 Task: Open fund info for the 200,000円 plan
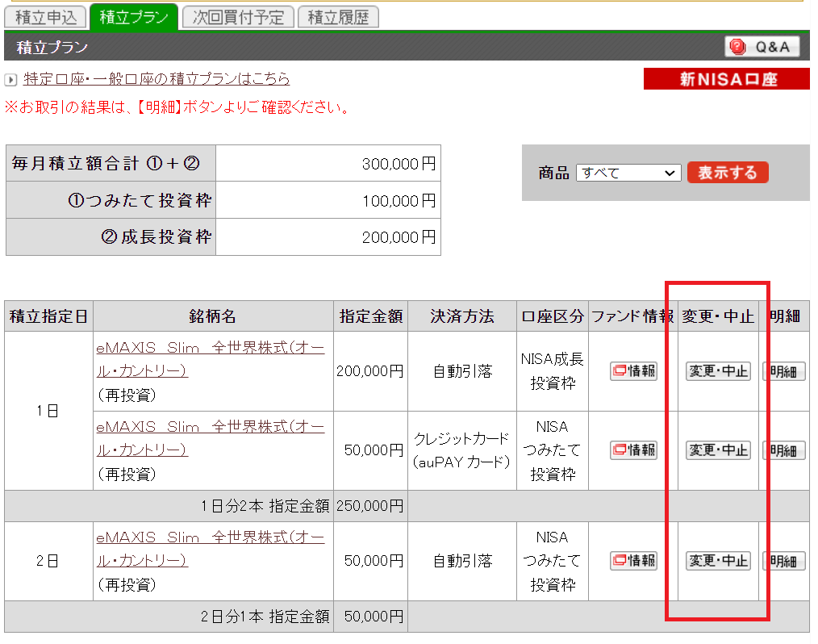pyautogui.click(x=633, y=371)
